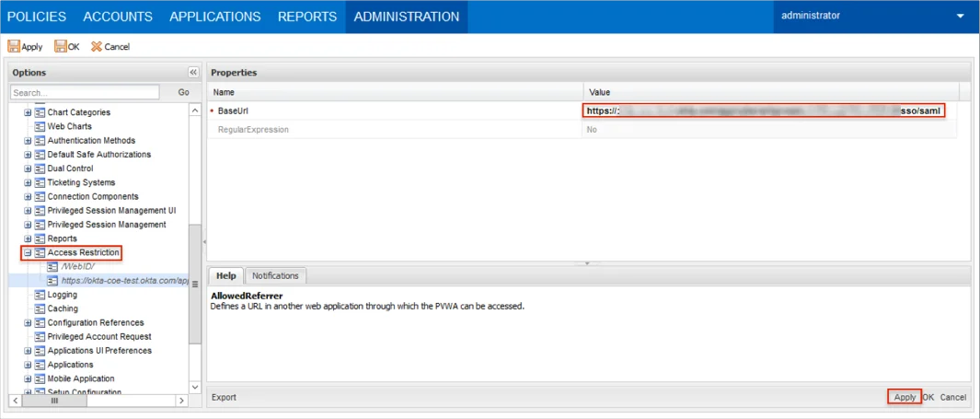Image resolution: width=980 pixels, height=419 pixels.
Task: Click Cancel in the bottom bar
Action: coord(952,397)
